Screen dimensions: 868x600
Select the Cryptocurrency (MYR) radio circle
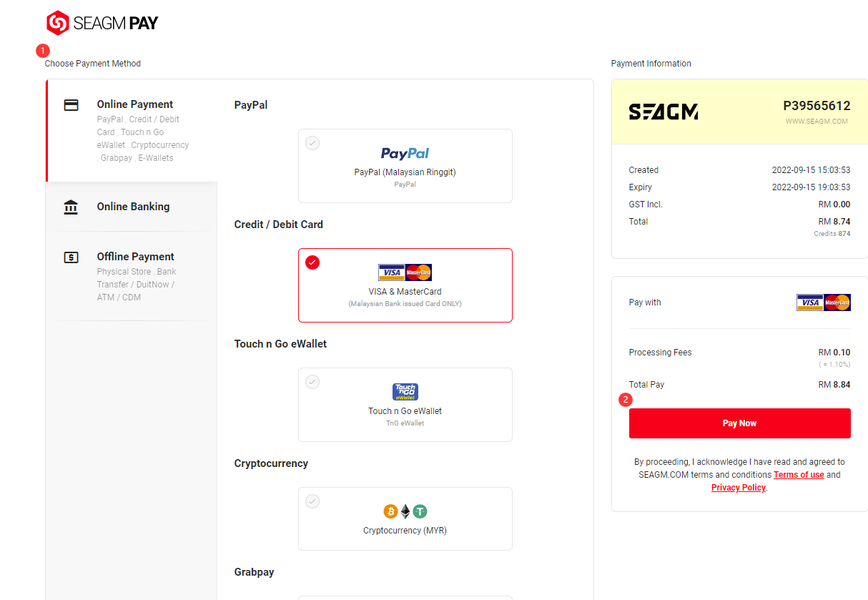312,501
